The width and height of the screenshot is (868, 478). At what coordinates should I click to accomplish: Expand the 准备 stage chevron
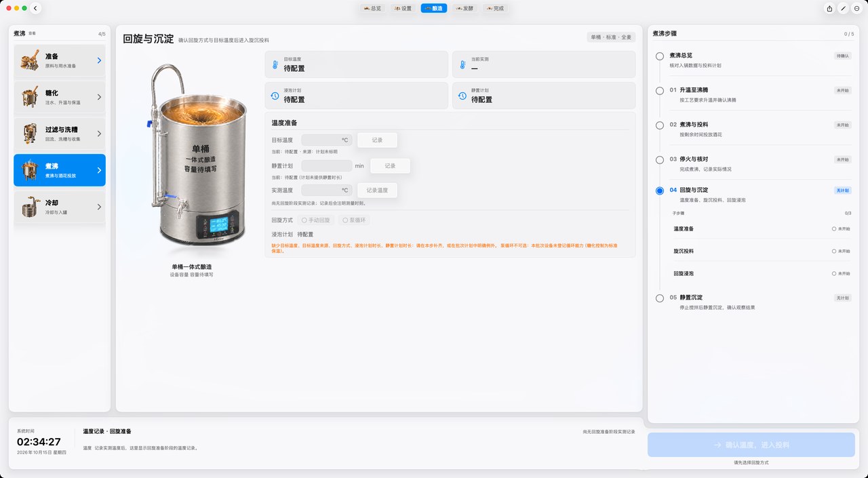pos(99,60)
